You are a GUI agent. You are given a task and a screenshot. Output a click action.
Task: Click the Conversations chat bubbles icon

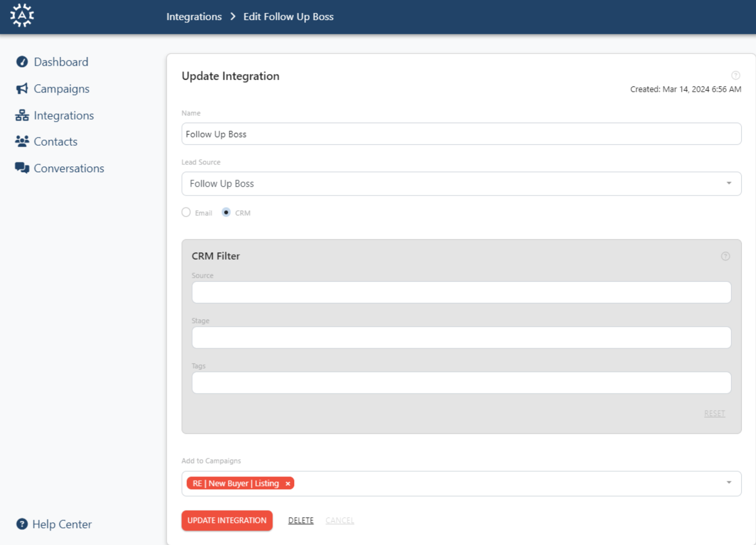[22, 168]
